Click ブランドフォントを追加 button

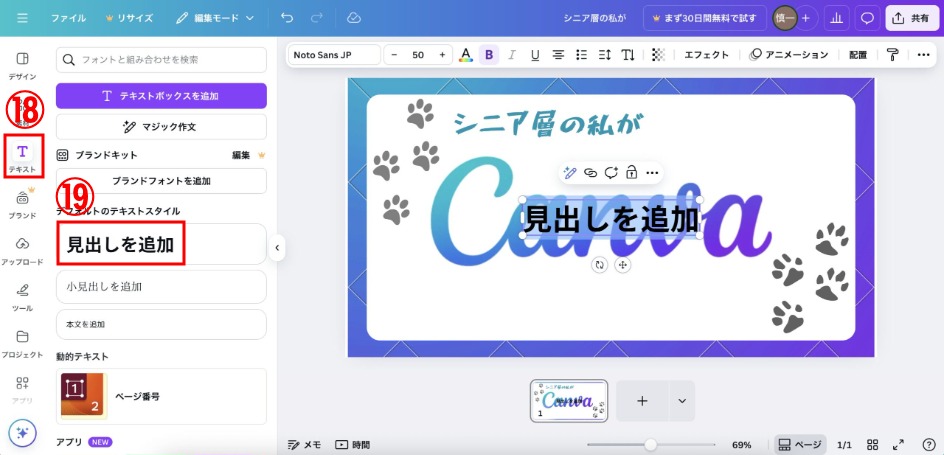pos(161,181)
